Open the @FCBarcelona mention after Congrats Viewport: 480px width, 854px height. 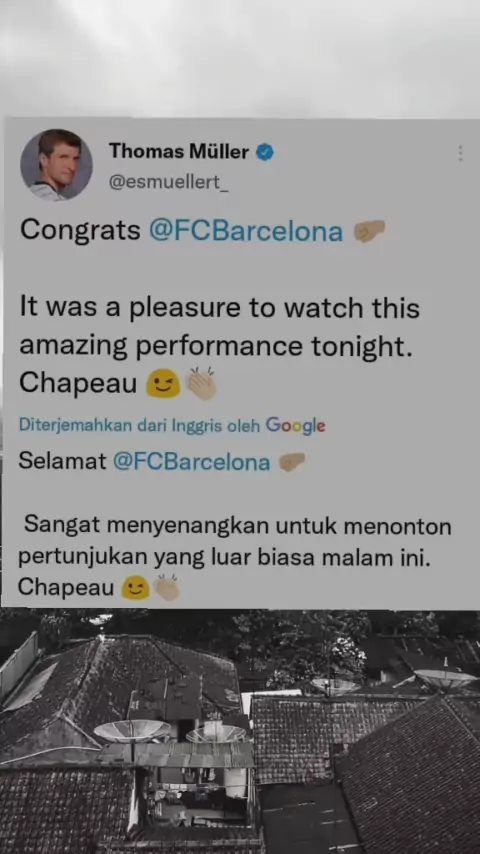coord(246,231)
